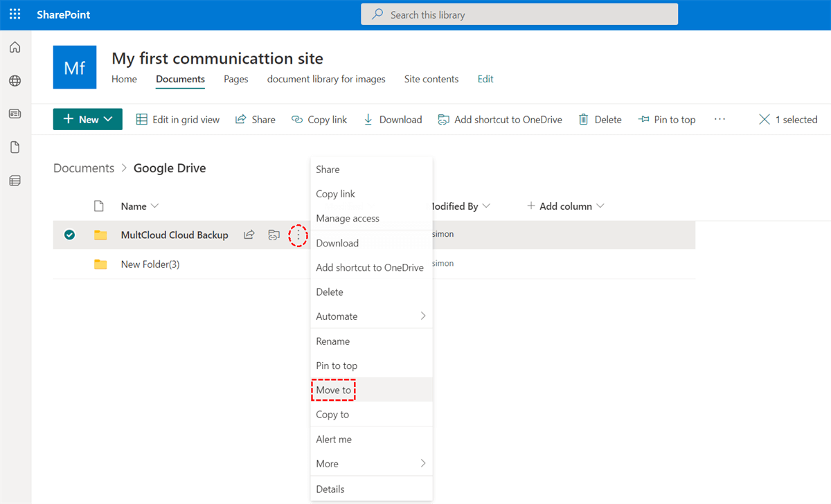Click the Edit link in site navigation
Screen dimensions: 831x504
click(485, 79)
